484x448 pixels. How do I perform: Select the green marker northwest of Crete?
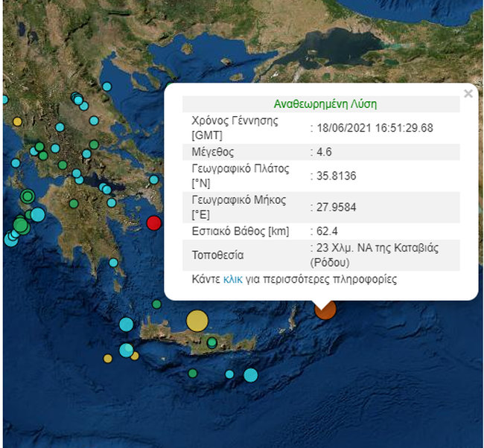pos(157,304)
